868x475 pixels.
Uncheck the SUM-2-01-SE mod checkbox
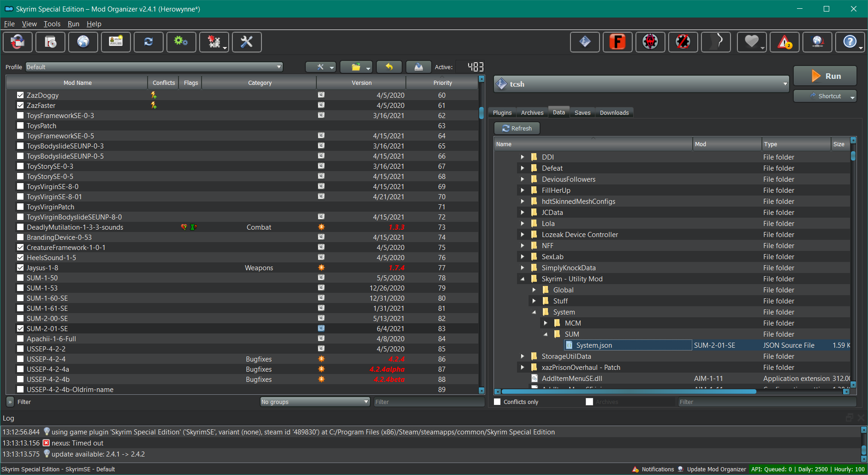click(20, 328)
